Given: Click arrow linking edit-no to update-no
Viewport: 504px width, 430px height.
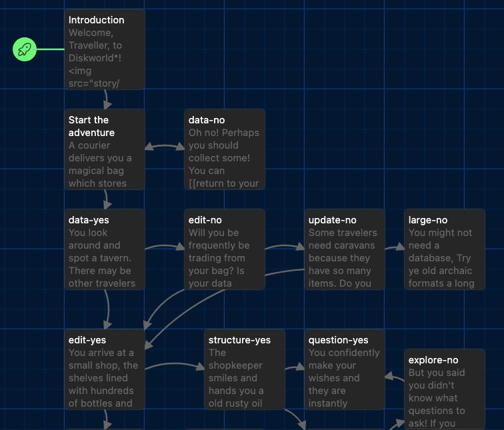Looking at the screenshot, I should pyautogui.click(x=285, y=247).
